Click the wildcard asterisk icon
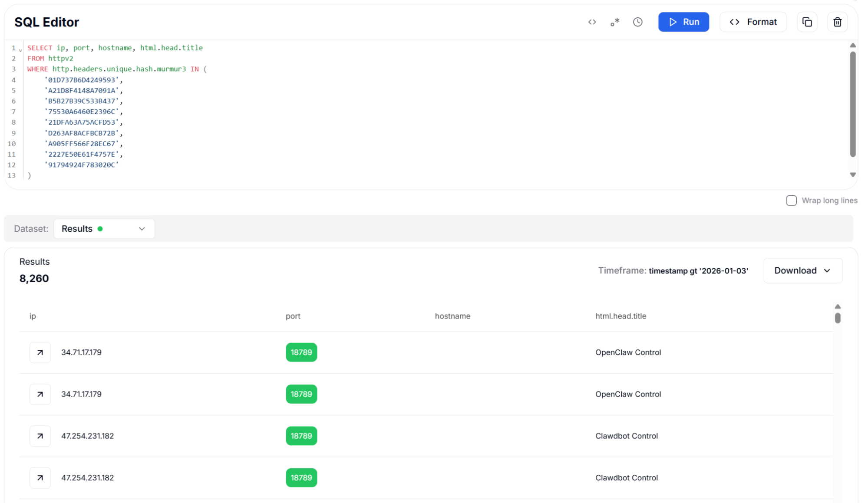 point(615,22)
